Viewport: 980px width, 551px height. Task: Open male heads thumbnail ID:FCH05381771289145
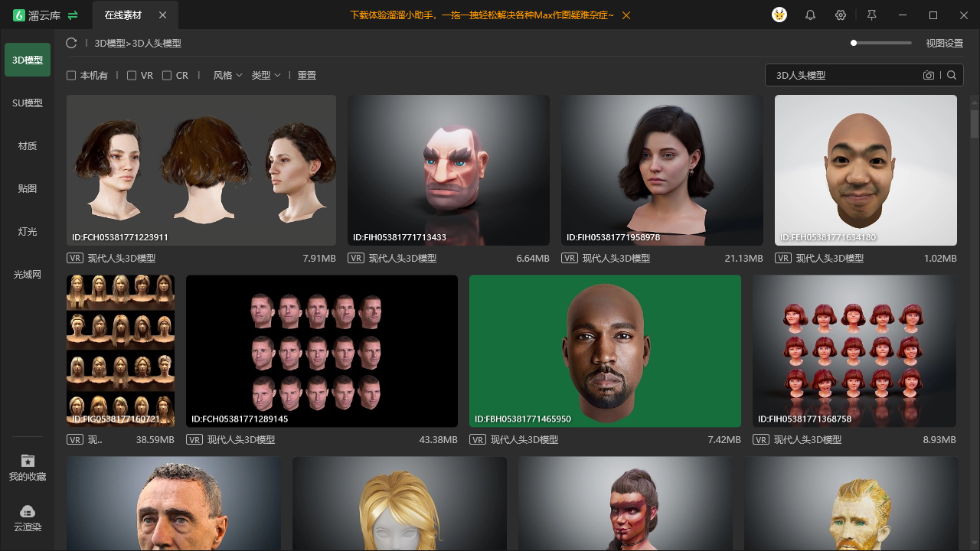coord(322,351)
